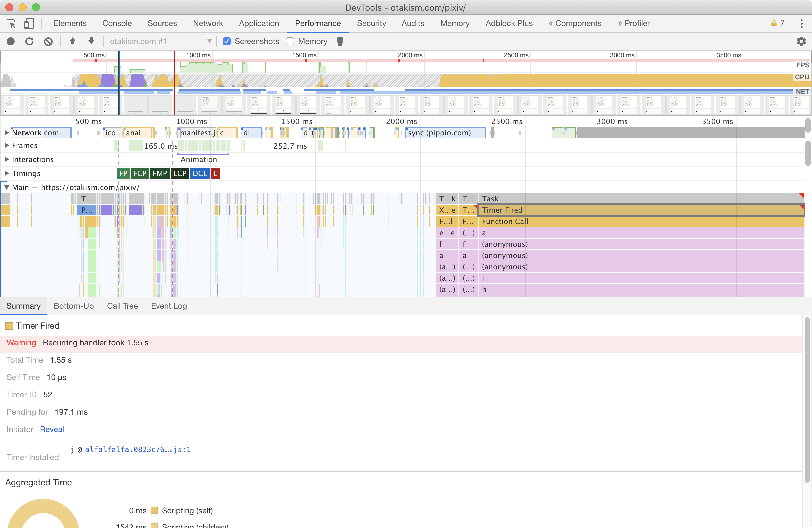Image resolution: width=812 pixels, height=528 pixels.
Task: Enable the Memory checkbox
Action: [290, 41]
